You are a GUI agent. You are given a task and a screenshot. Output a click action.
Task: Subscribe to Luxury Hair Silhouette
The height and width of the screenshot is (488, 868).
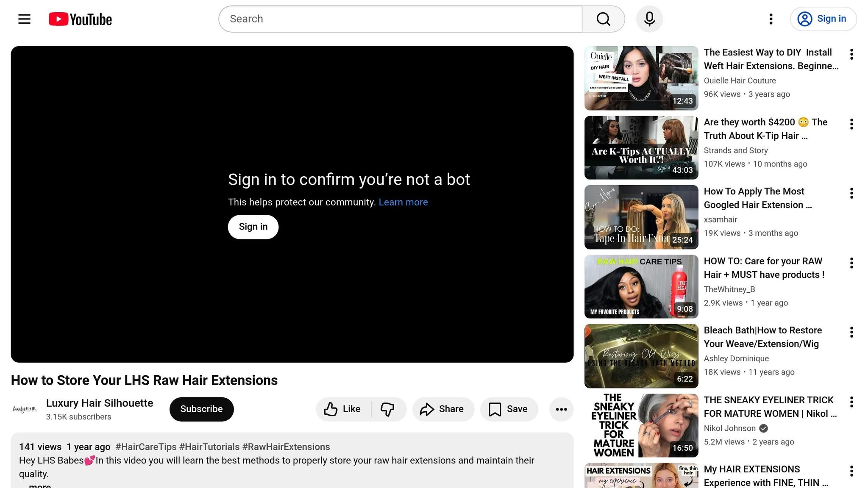(x=201, y=409)
